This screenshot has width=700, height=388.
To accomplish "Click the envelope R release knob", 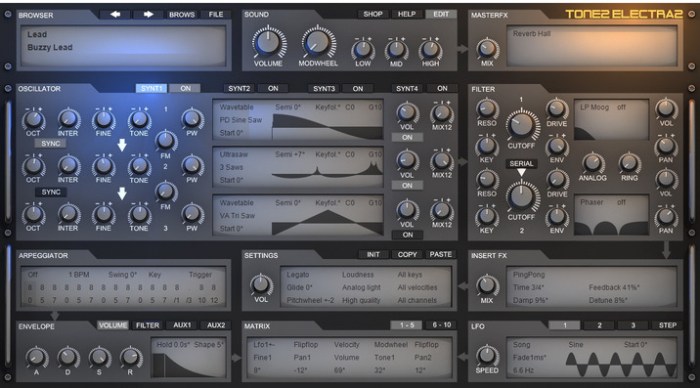I will pyautogui.click(x=130, y=357).
